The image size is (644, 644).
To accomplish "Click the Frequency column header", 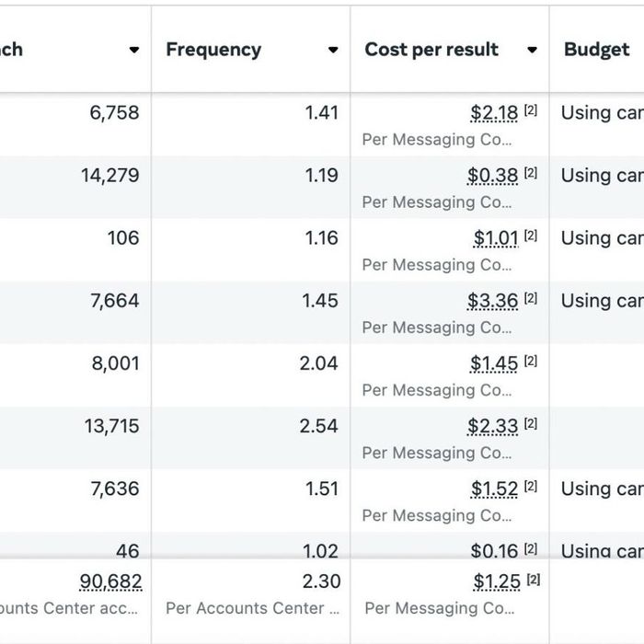I will click(x=213, y=50).
